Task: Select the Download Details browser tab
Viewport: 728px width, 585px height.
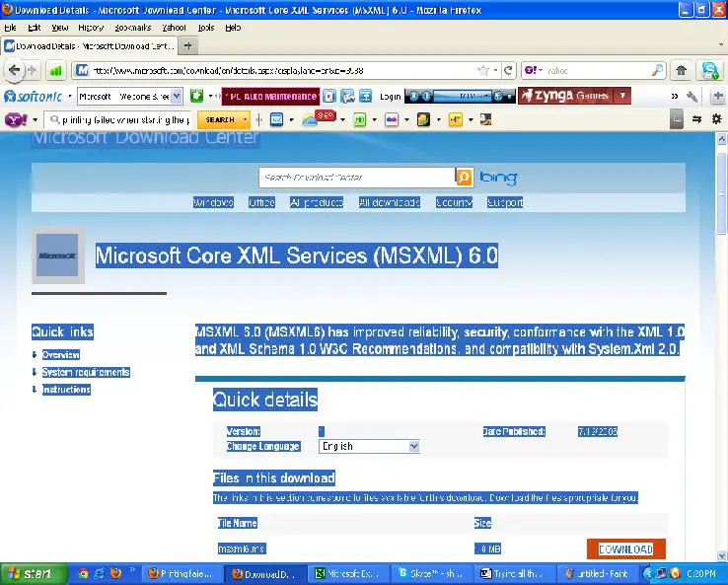Action: point(90,45)
